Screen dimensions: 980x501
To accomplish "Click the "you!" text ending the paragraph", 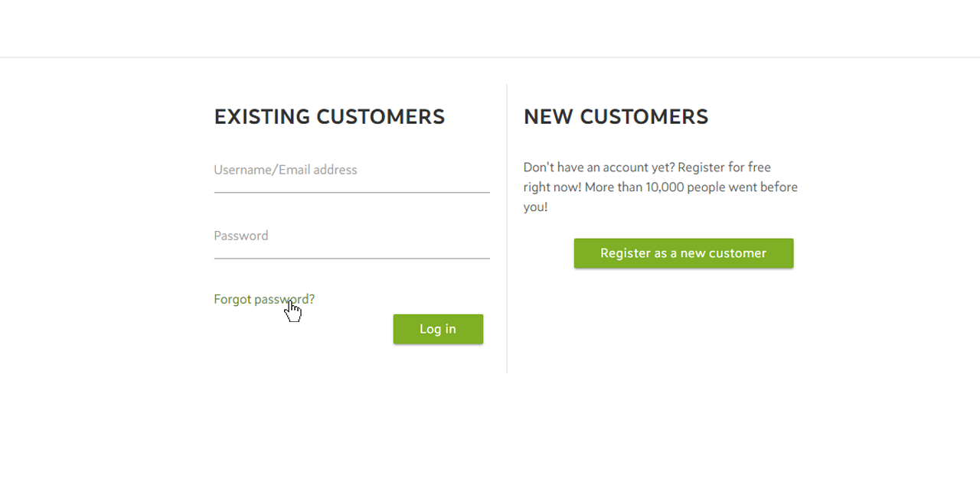I will pyautogui.click(x=536, y=207).
